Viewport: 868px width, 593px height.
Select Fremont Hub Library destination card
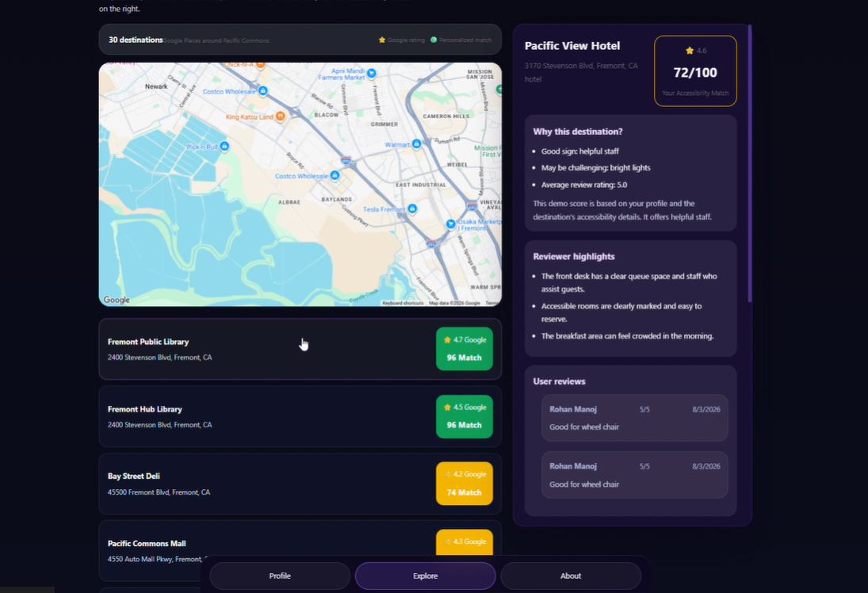pyautogui.click(x=300, y=416)
